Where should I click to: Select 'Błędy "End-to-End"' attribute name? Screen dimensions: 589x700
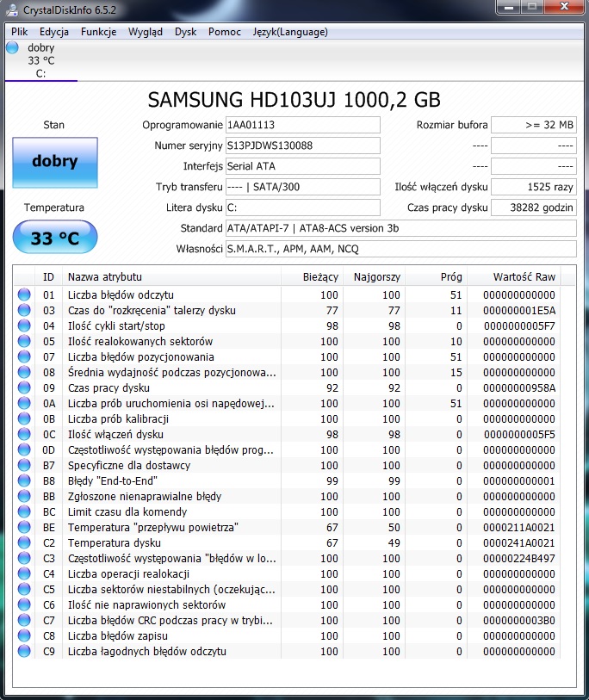(x=113, y=480)
